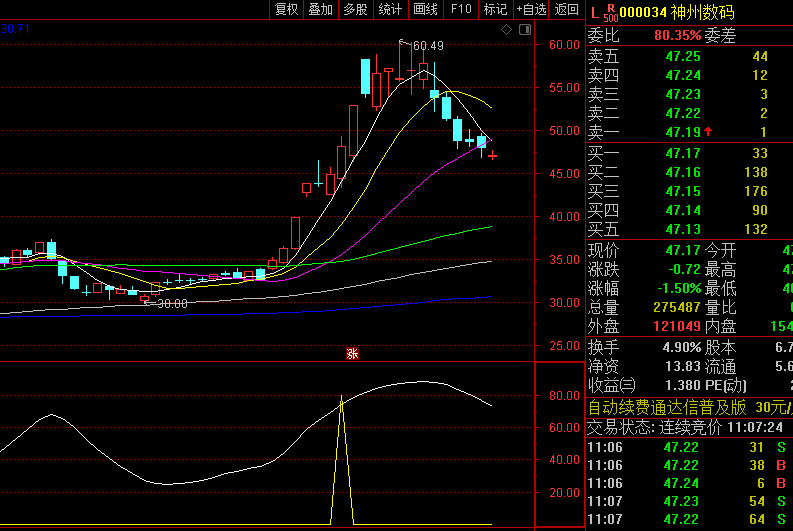The image size is (793, 531).
Task: Click the red L icon beside stock code
Action: point(593,12)
